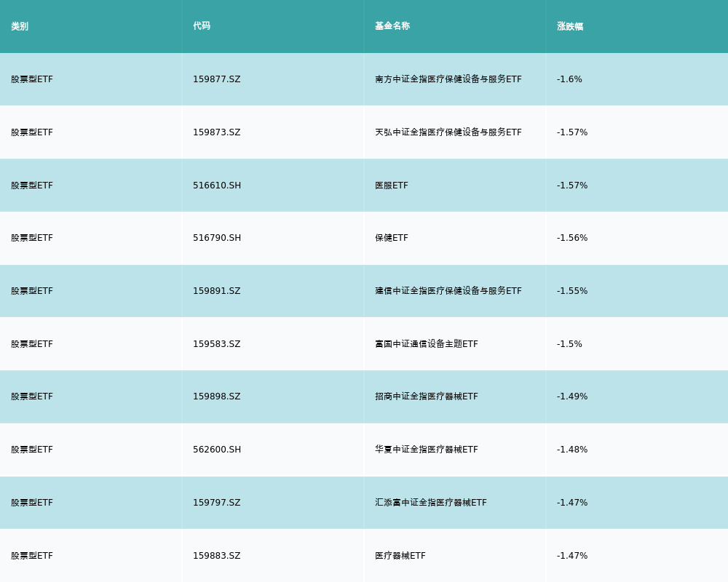The width and height of the screenshot is (728, 582).
Task: Click -1.57% in the 516610.SH row
Action: click(572, 186)
